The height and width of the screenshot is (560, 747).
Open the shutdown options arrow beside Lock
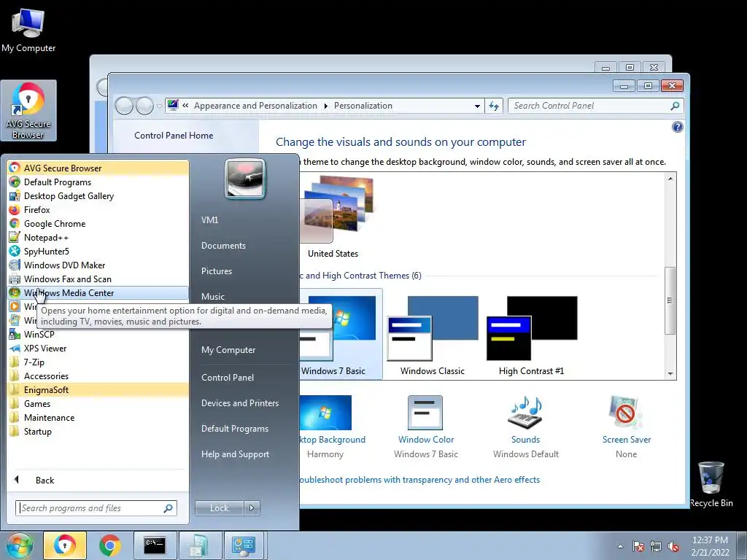pos(252,508)
